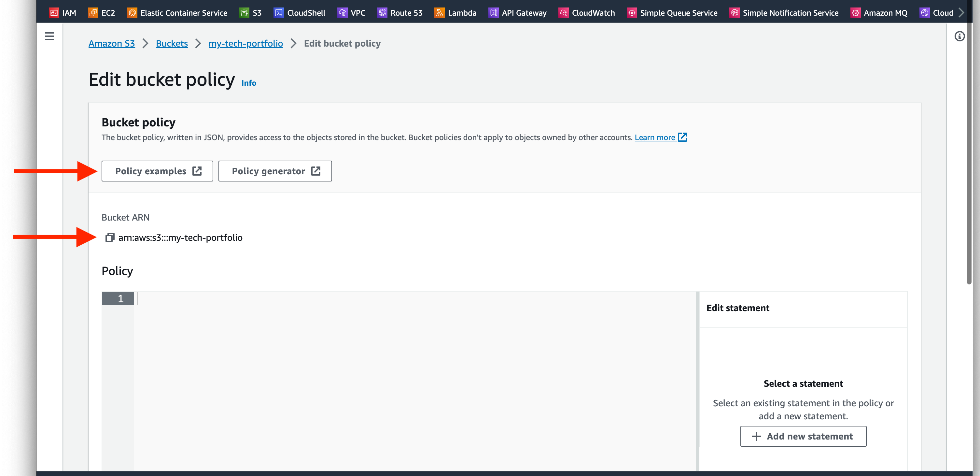Viewport: 980px width, 476px height.
Task: Open the hamburger navigation menu
Action: [x=49, y=36]
